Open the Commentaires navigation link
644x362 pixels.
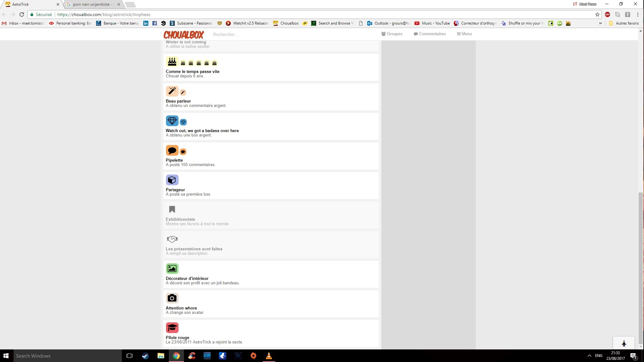pos(430,34)
